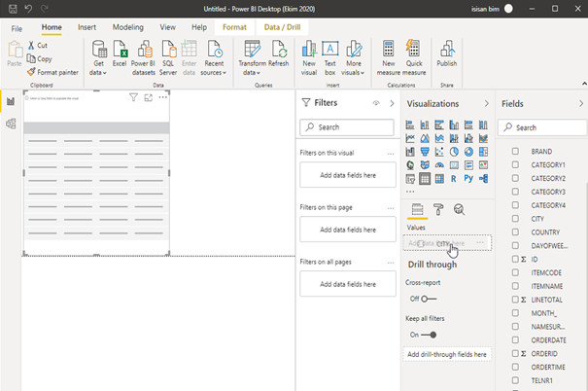Pick the Ribbon chart visual
588x391 pixels.
point(483,138)
